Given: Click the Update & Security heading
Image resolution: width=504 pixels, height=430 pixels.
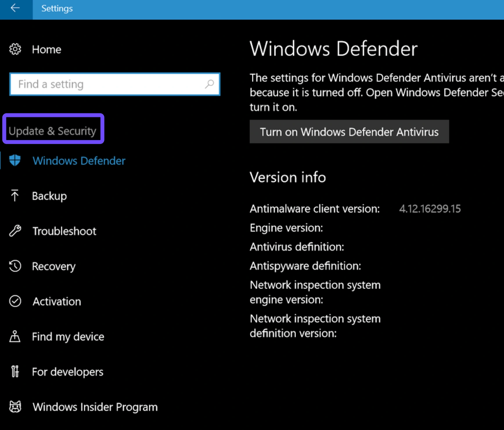Looking at the screenshot, I should pos(53,131).
